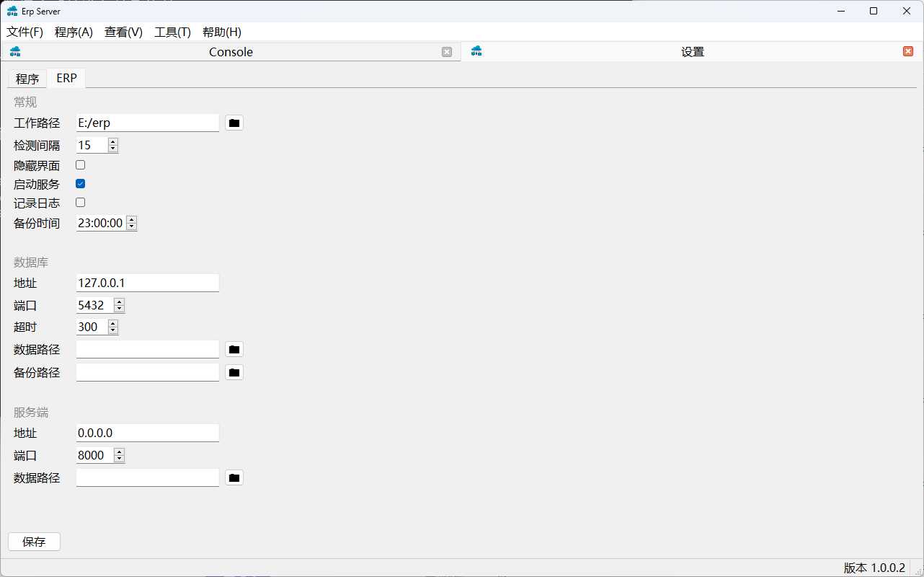Open the 帮助(H) menu
Image resolution: width=924 pixels, height=577 pixels.
(222, 32)
